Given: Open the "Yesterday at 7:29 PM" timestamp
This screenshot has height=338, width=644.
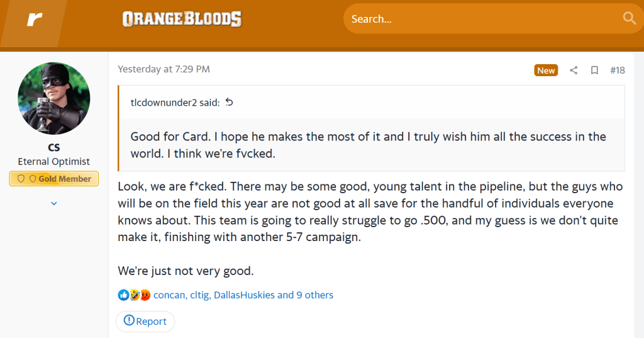Looking at the screenshot, I should coord(164,69).
